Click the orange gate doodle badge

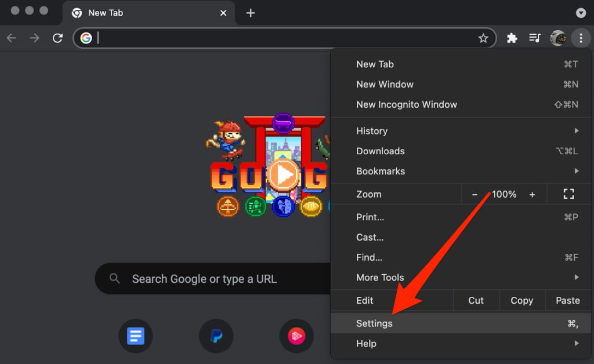[x=227, y=206]
